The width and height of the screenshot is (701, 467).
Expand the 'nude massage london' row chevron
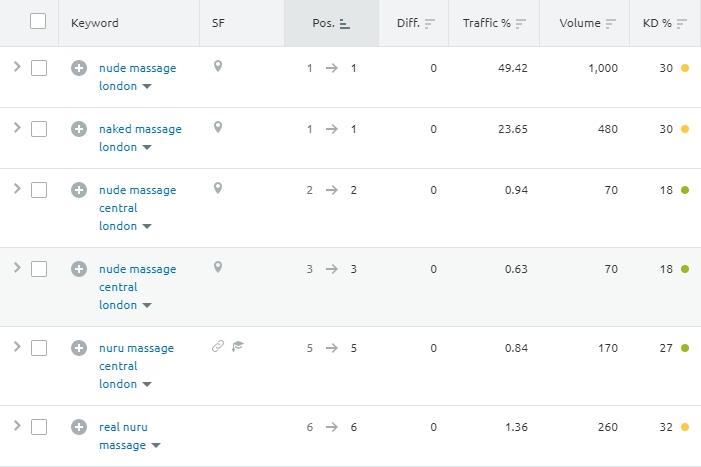coord(17,67)
